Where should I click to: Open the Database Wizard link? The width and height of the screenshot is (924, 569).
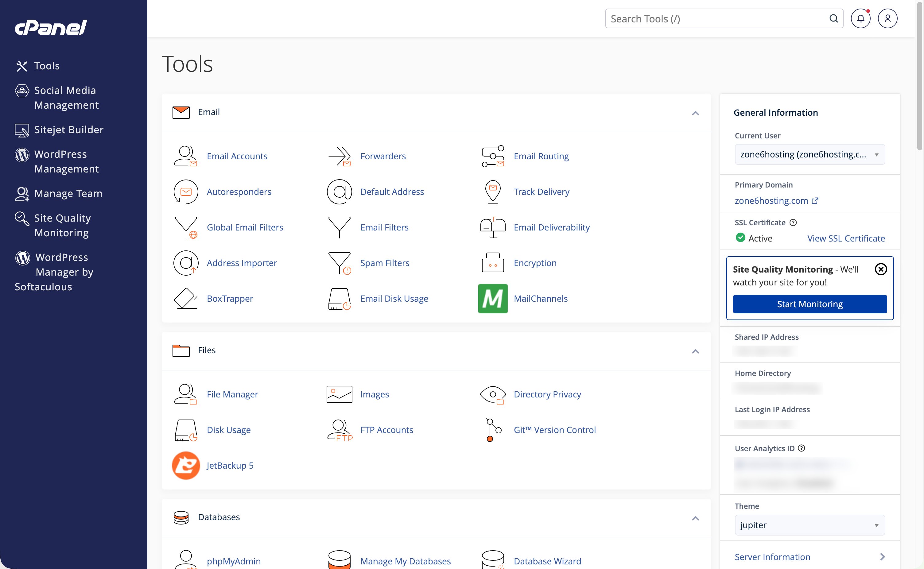pyautogui.click(x=547, y=561)
